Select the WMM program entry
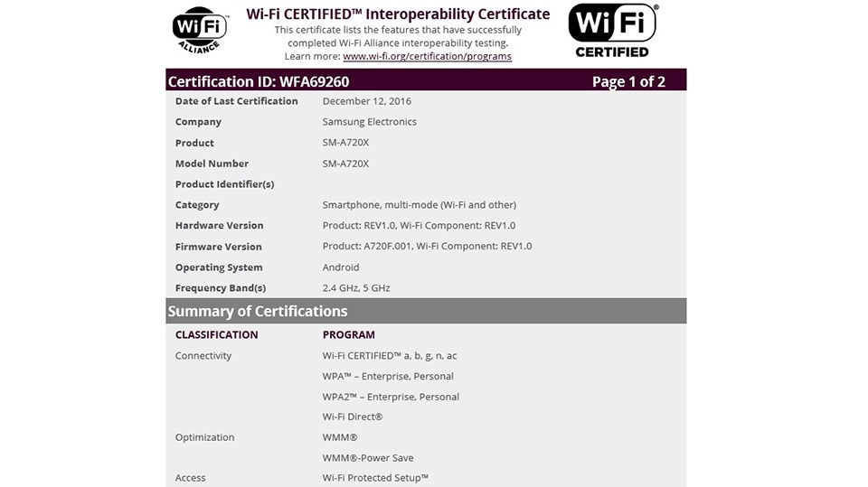Image resolution: width=868 pixels, height=487 pixels. point(339,437)
